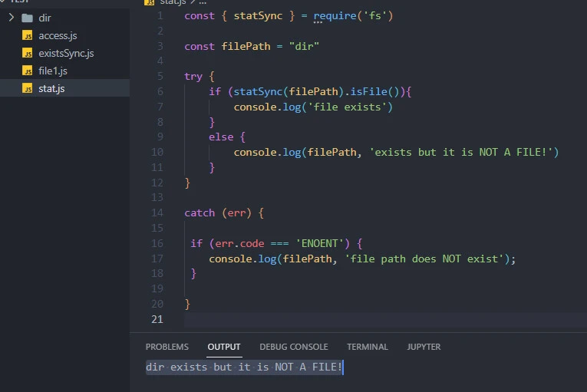587x392 pixels.
Task: Click the 'ENOENT' string in the code
Action: tap(321, 243)
